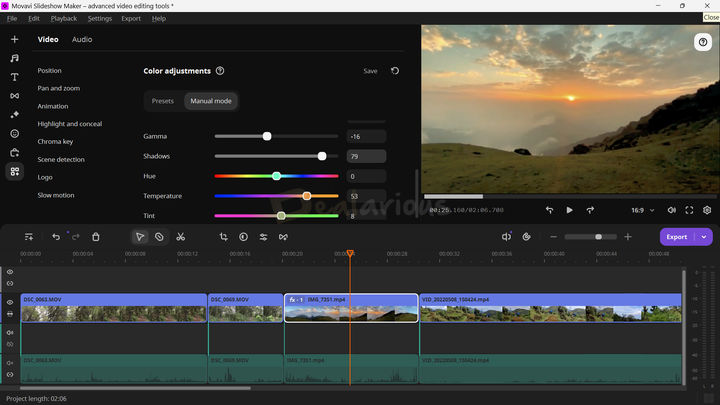Mute the video track's linked audio

click(x=10, y=332)
